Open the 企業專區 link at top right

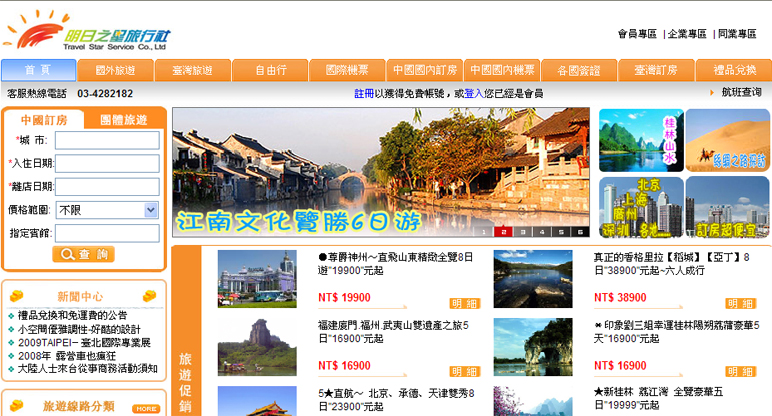pyautogui.click(x=687, y=34)
